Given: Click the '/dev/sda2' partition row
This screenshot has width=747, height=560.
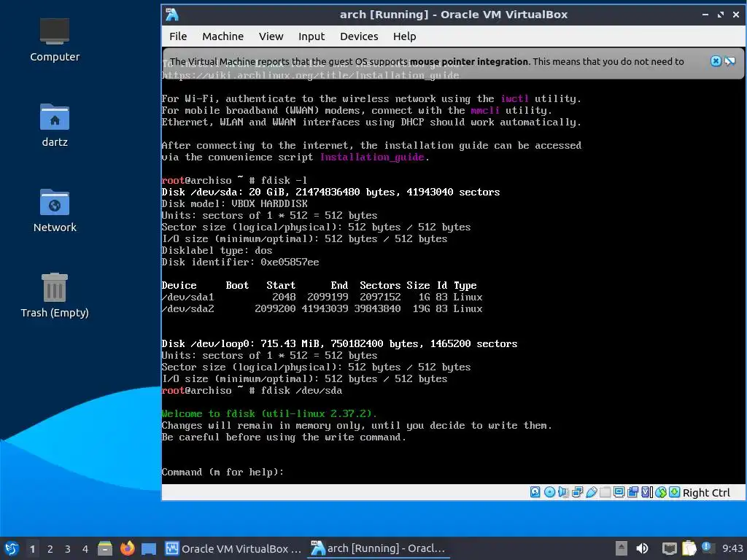Looking at the screenshot, I should 322,308.
